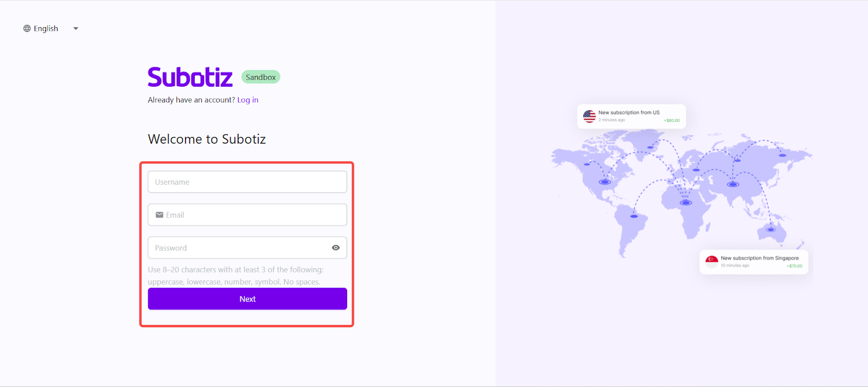Focus the Username input field
The image size is (868, 387).
point(247,182)
